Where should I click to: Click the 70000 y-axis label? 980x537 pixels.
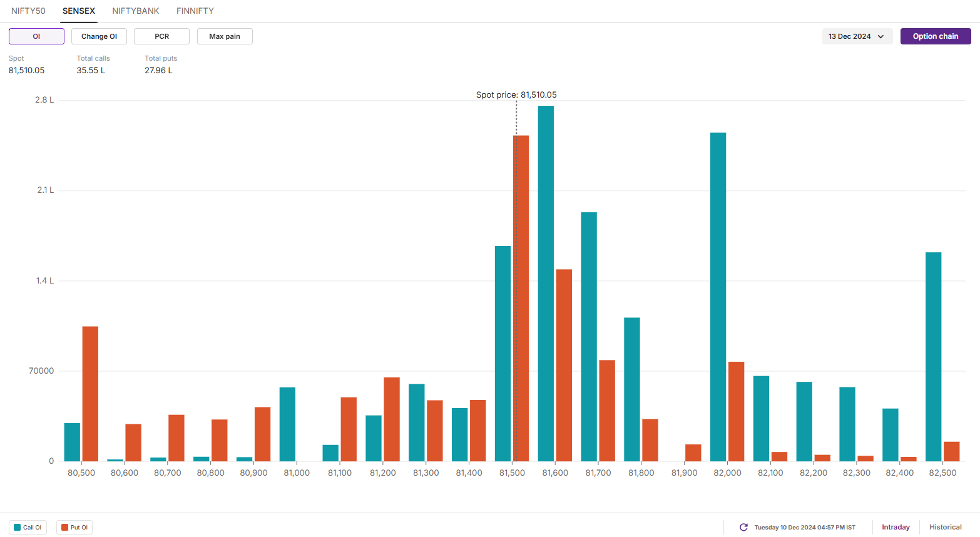click(x=41, y=371)
